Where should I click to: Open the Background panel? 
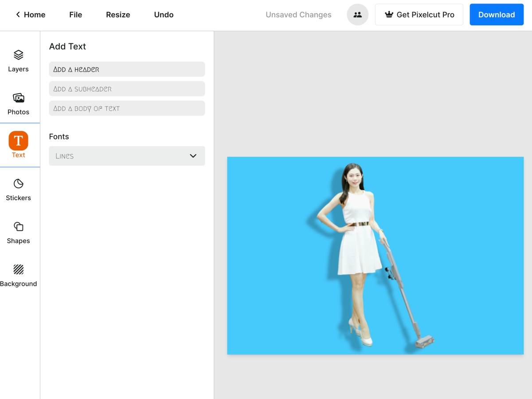pyautogui.click(x=18, y=276)
